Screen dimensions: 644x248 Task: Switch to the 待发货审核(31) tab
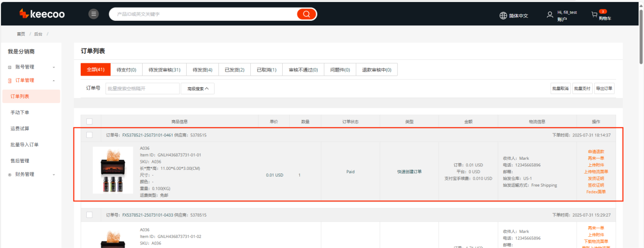tap(164, 70)
